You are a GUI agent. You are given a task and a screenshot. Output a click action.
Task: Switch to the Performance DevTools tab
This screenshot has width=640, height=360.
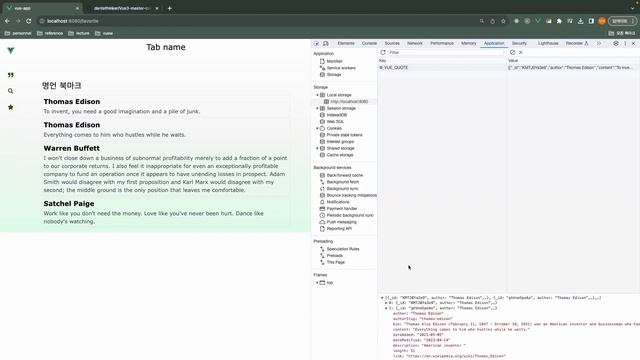(442, 43)
